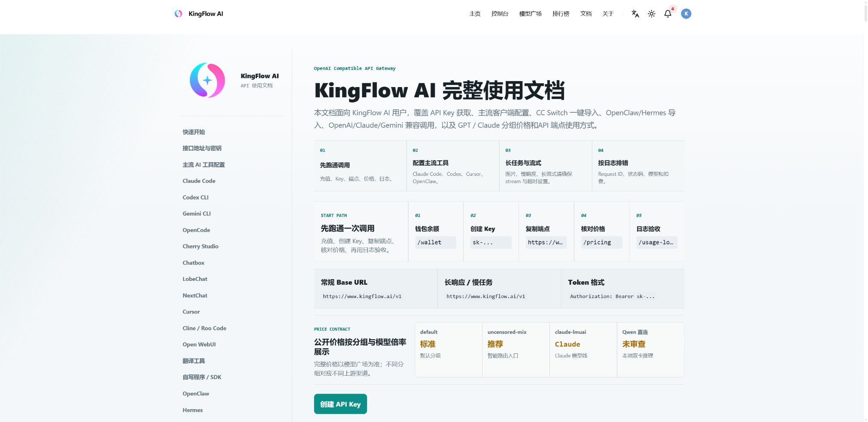Open 翻译工具 sidebar link
868x422 pixels.
tap(194, 361)
